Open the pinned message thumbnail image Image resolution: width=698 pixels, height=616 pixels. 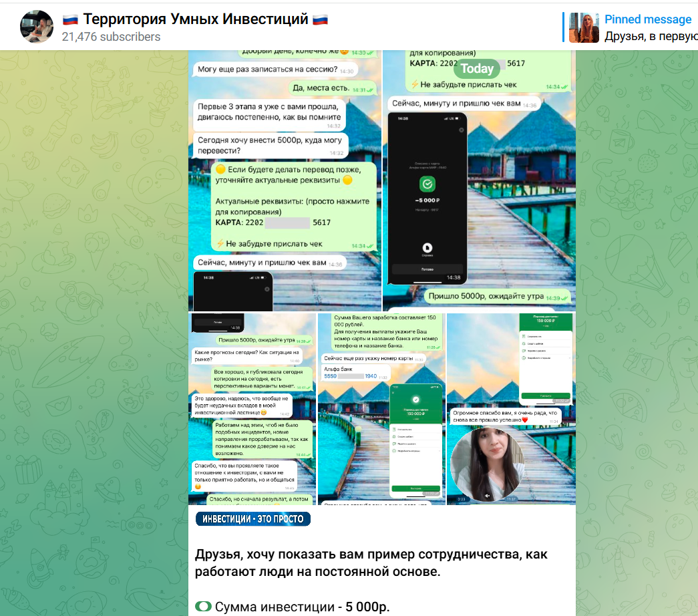pyautogui.click(x=584, y=27)
